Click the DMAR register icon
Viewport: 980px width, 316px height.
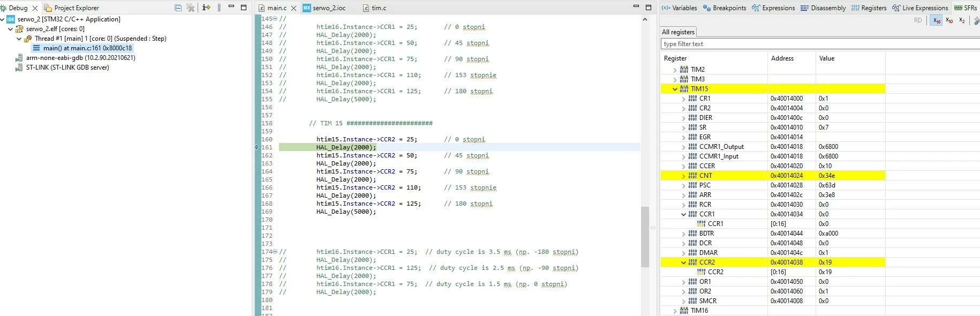[x=692, y=253]
